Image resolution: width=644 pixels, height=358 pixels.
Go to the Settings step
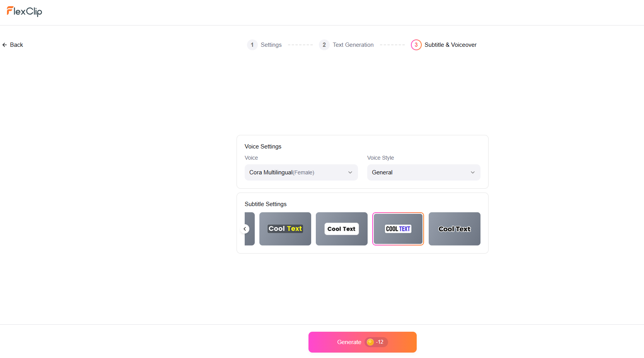pos(271,45)
